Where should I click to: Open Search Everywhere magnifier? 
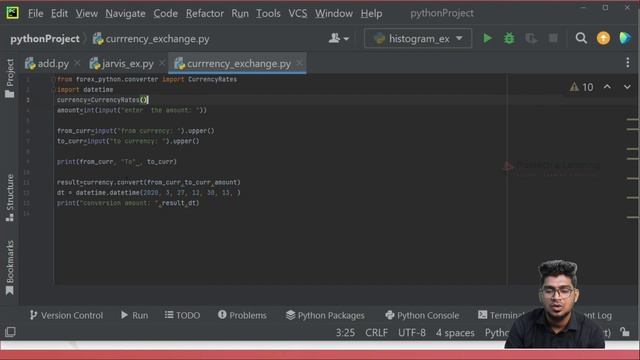pyautogui.click(x=581, y=38)
